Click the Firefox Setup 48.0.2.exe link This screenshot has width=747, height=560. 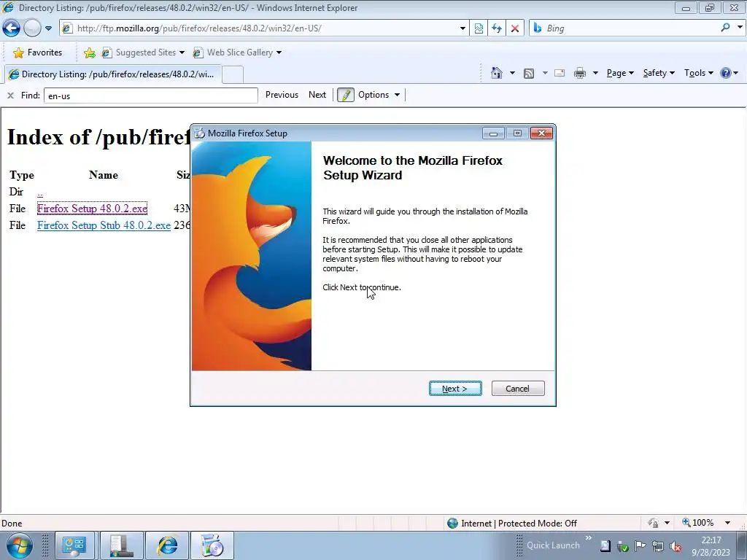(x=92, y=209)
